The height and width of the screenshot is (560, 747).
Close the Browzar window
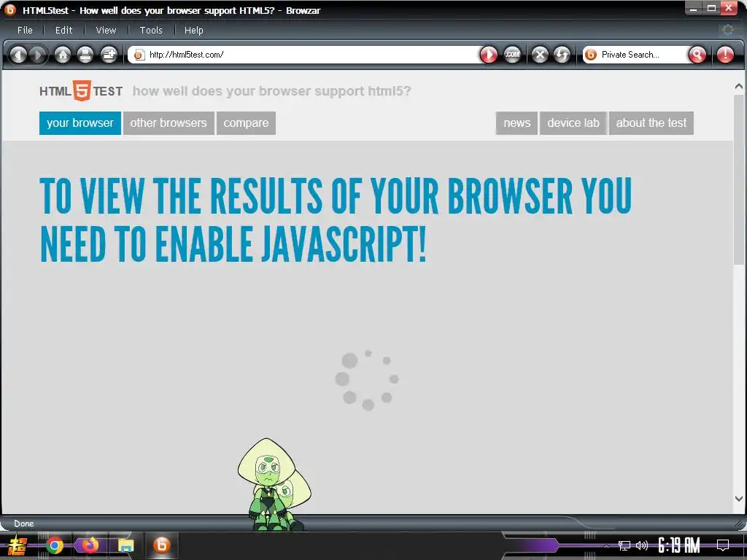pos(729,8)
